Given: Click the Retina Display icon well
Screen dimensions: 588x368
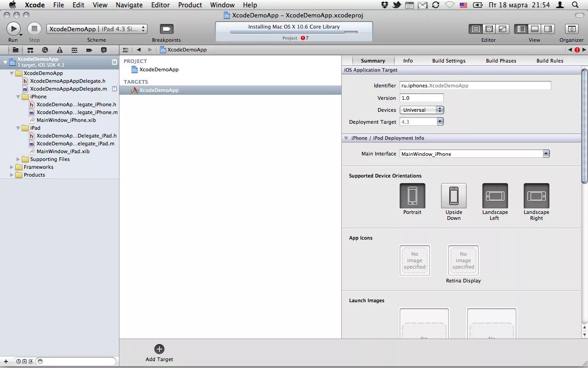Looking at the screenshot, I should click(464, 260).
